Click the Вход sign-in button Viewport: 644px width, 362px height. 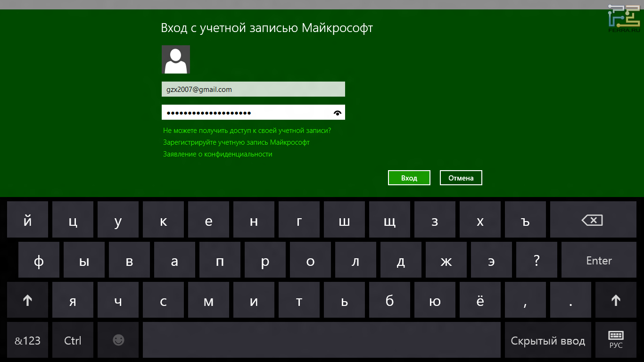[409, 178]
